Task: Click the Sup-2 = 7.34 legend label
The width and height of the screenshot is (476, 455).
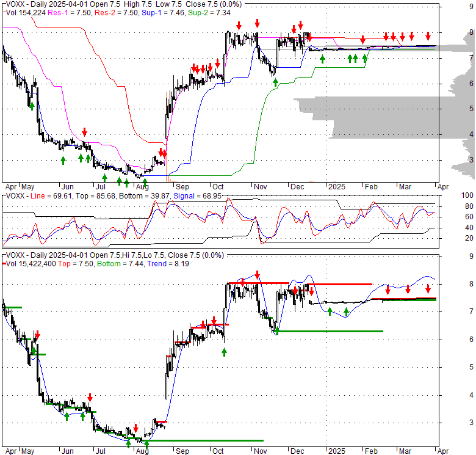Action: [x=209, y=13]
